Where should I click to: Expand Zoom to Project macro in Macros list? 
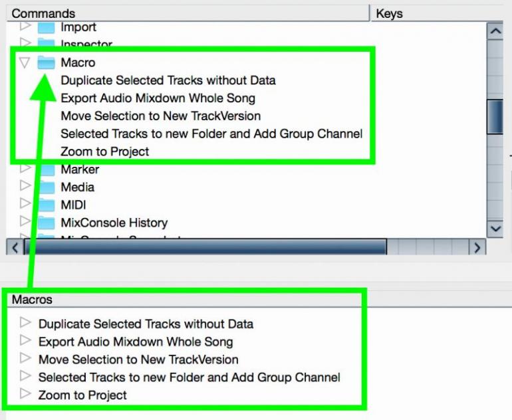25,393
